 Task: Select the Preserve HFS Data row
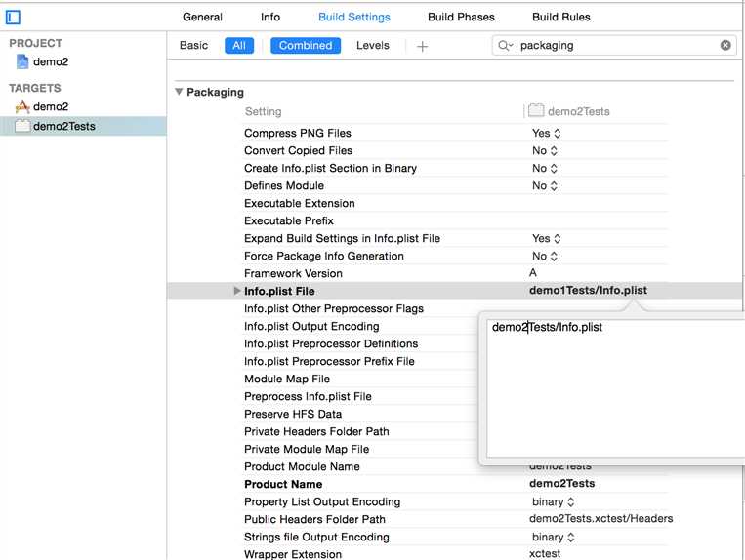point(361,415)
